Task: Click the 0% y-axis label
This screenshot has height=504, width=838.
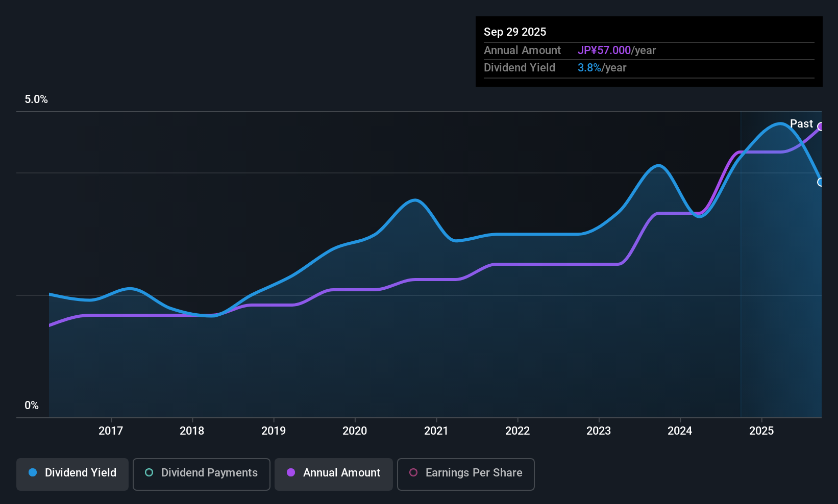Action: click(x=32, y=406)
